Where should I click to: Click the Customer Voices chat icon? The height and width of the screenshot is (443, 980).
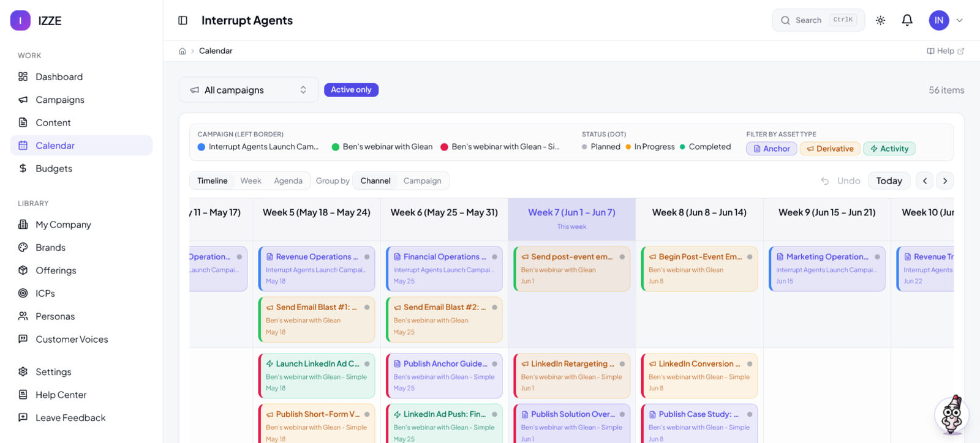coord(23,339)
